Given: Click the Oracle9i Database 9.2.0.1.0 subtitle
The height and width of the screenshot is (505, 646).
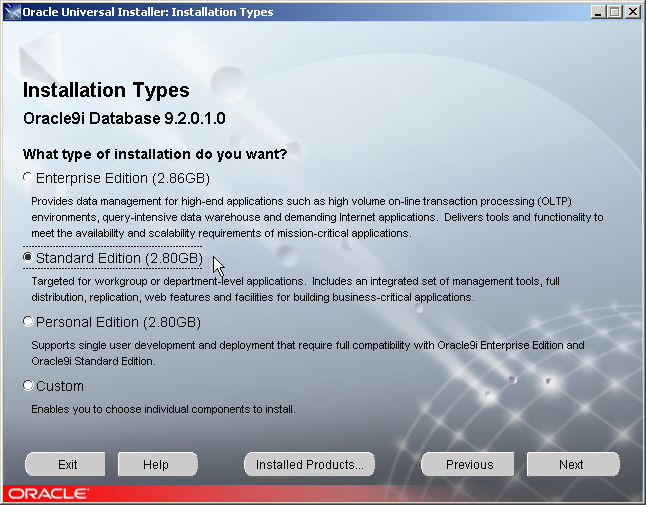Looking at the screenshot, I should tap(124, 119).
